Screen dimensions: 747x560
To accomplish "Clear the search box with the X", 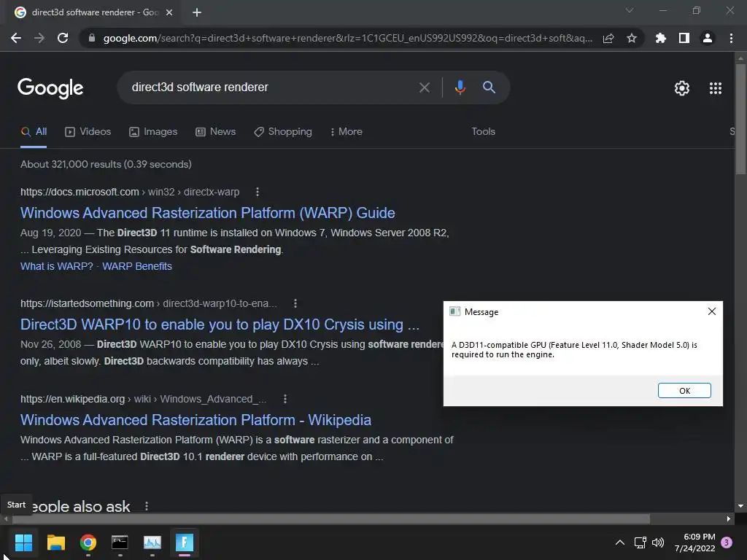I will 425,87.
